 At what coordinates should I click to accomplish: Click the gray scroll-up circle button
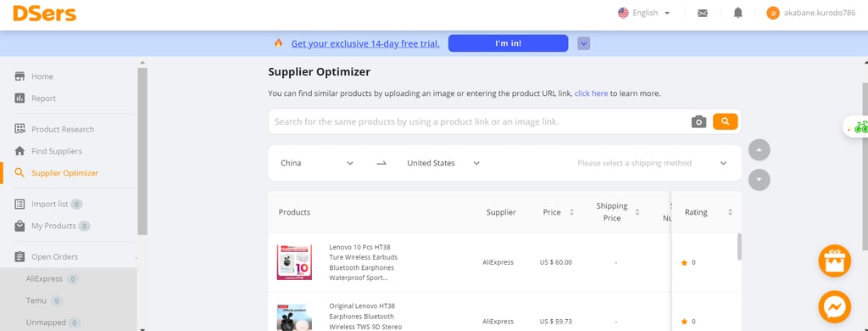[x=759, y=149]
